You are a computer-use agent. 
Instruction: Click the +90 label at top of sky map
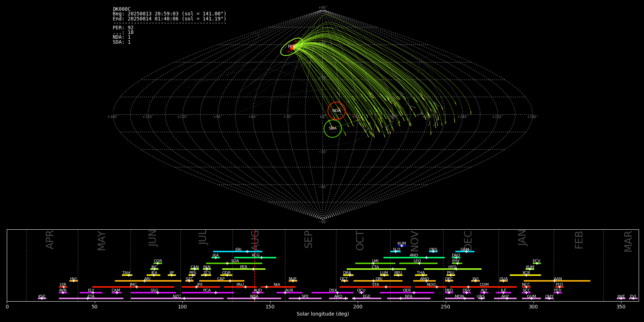[322, 8]
